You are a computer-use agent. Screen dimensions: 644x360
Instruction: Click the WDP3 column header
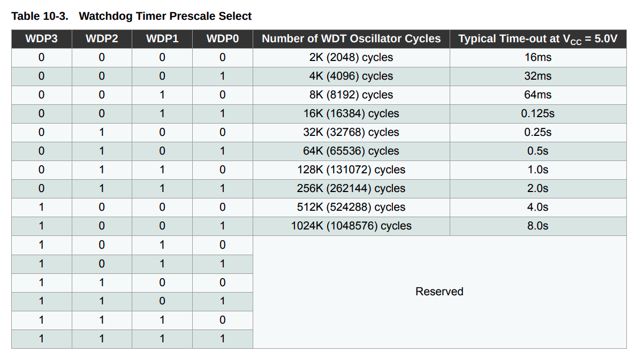click(41, 39)
